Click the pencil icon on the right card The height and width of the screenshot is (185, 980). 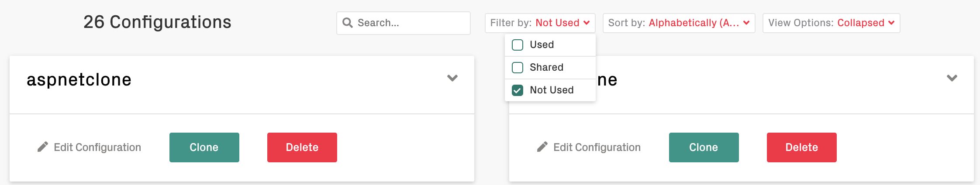(542, 147)
